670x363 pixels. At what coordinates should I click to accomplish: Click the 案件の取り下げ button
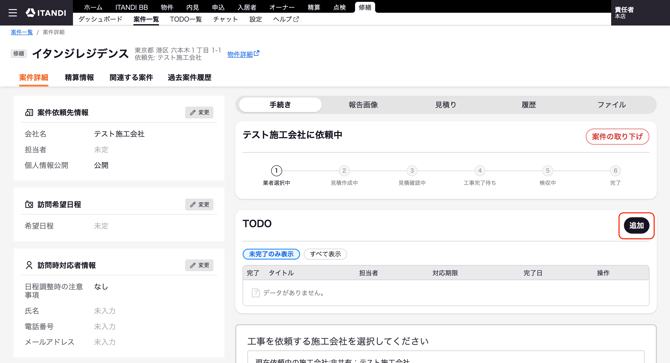point(617,137)
